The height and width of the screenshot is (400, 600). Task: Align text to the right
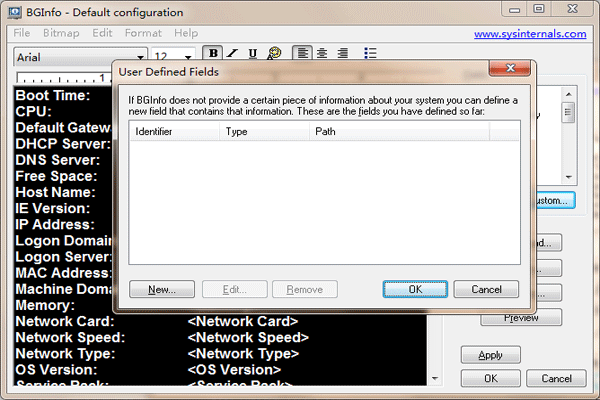(x=342, y=54)
